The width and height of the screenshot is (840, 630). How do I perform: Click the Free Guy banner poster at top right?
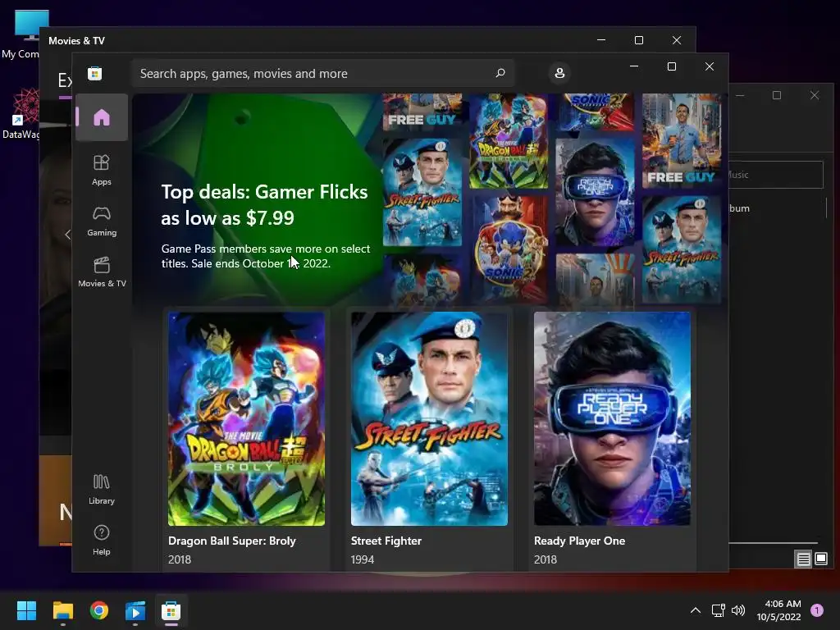pyautogui.click(x=682, y=140)
